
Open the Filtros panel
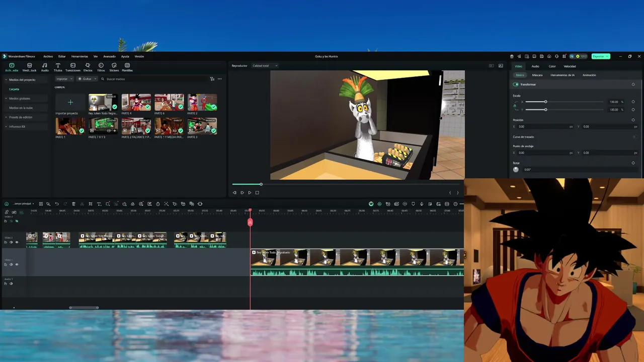101,67
